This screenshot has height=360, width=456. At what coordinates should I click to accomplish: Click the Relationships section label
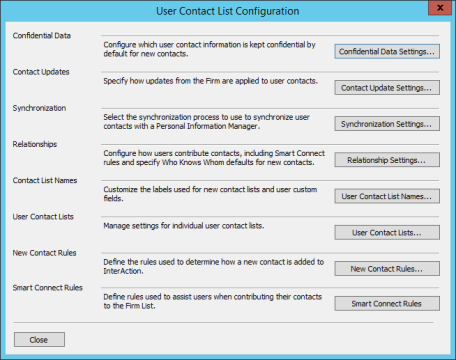pos(35,144)
